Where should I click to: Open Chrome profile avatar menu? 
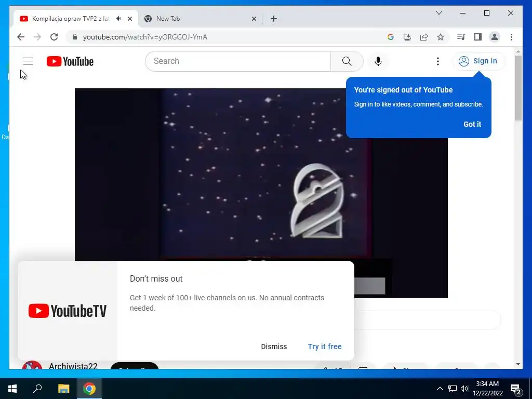point(495,37)
